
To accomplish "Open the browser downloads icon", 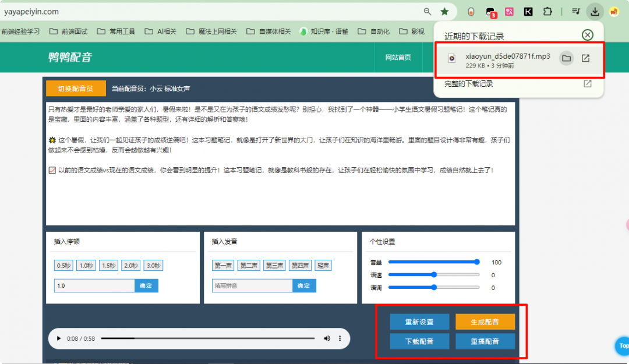I will point(595,11).
